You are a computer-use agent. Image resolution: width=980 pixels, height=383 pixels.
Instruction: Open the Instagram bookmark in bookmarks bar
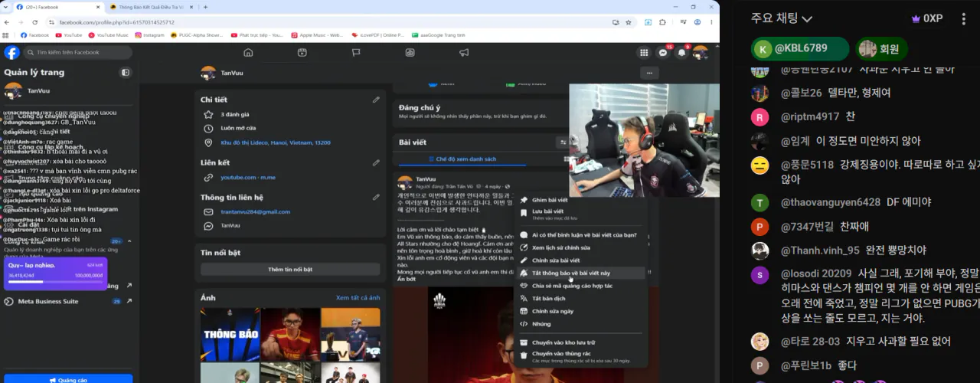click(149, 35)
